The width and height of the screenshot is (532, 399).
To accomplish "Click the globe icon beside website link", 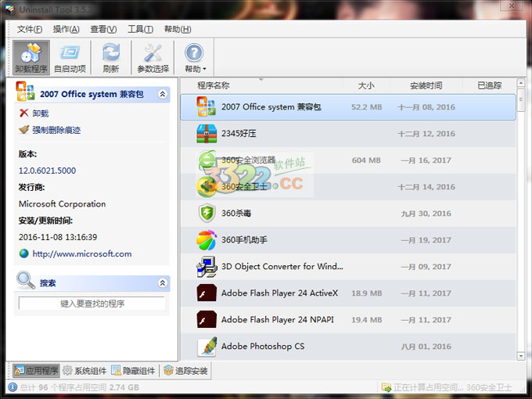I will pyautogui.click(x=23, y=253).
